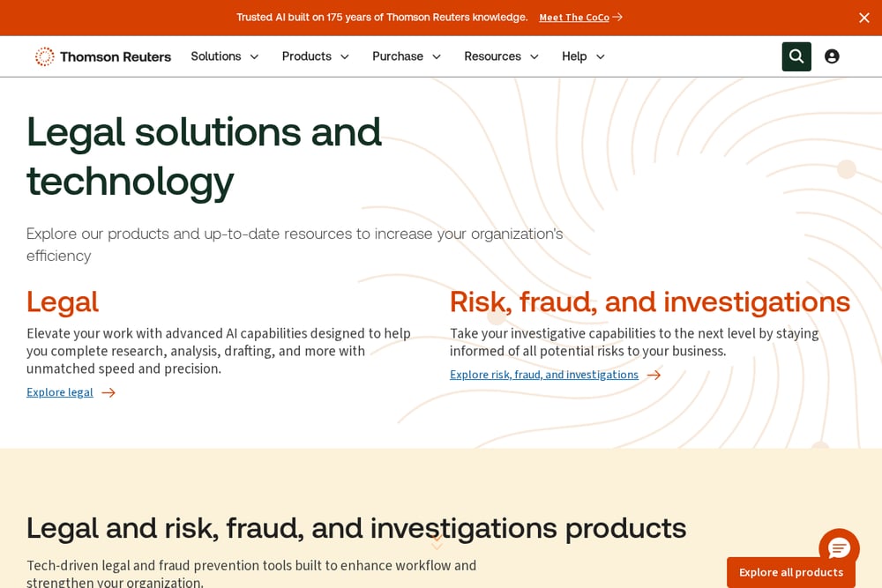
Task: Click the arrow beside Explore legal
Action: coord(108,392)
